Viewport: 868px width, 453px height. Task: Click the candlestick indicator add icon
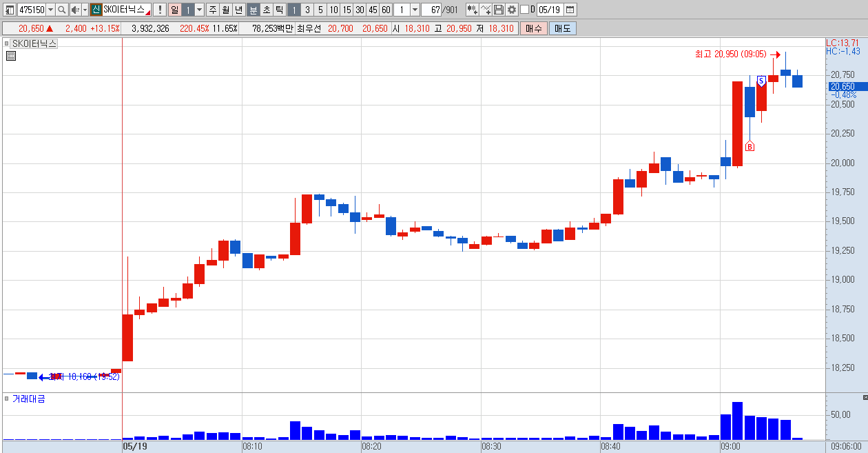pyautogui.click(x=473, y=10)
